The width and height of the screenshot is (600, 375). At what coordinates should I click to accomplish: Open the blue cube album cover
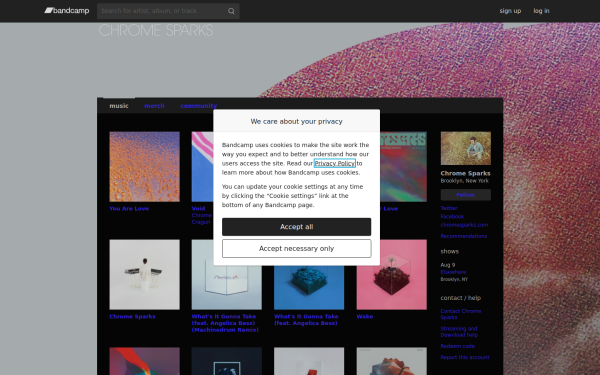point(309,287)
